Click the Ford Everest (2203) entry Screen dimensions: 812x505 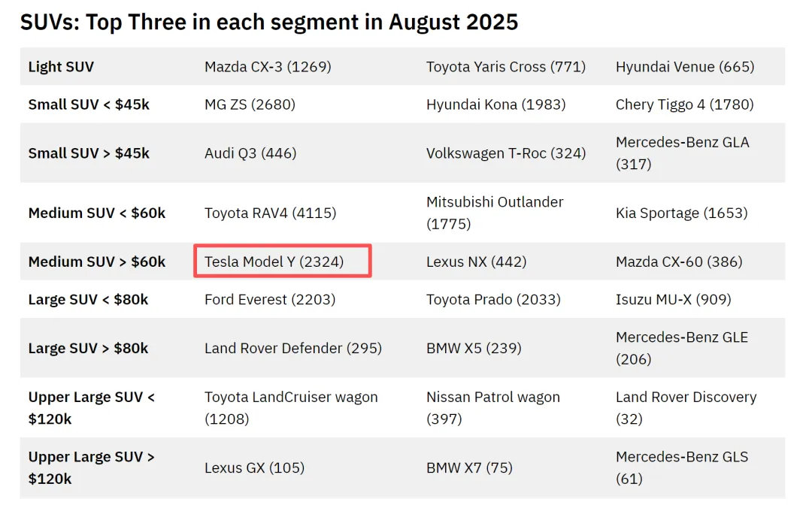click(270, 300)
